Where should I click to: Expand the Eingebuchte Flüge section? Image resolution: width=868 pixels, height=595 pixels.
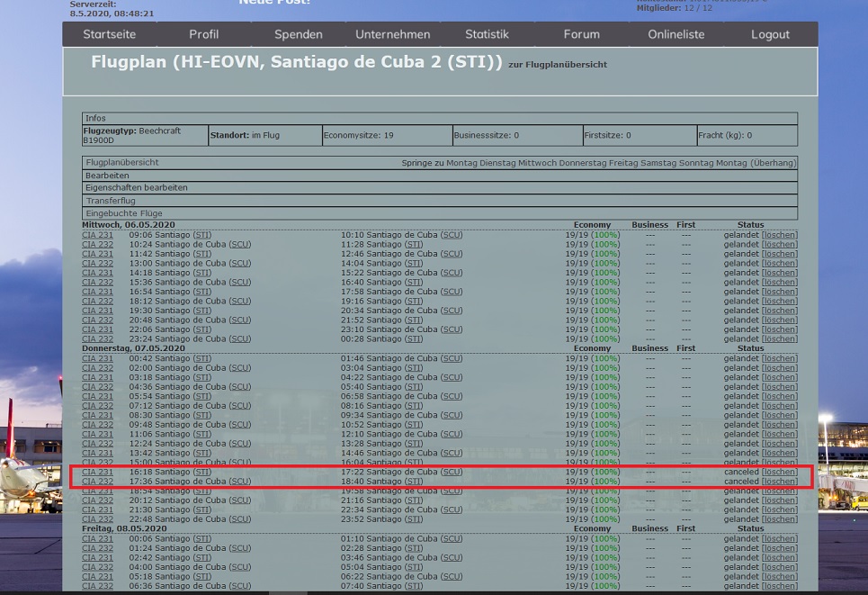coord(124,213)
